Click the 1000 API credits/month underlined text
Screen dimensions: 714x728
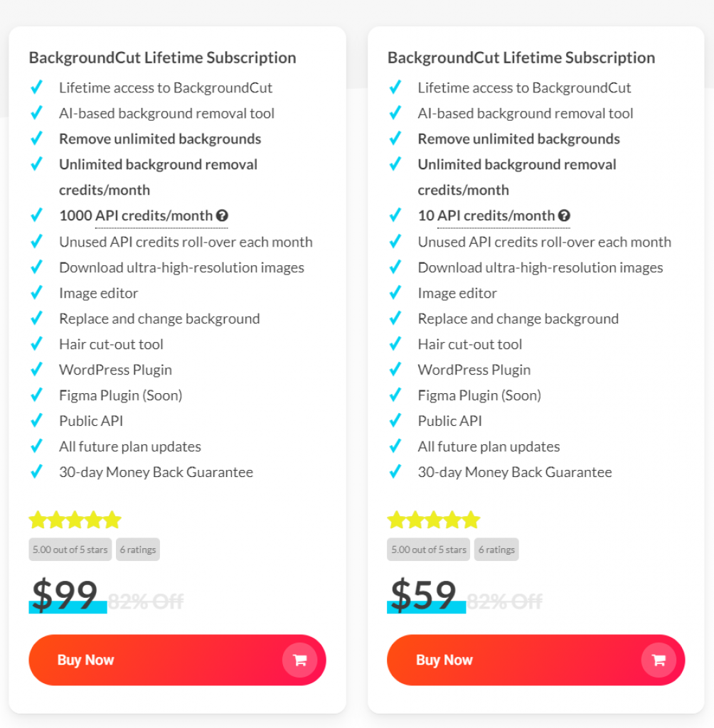(x=136, y=215)
